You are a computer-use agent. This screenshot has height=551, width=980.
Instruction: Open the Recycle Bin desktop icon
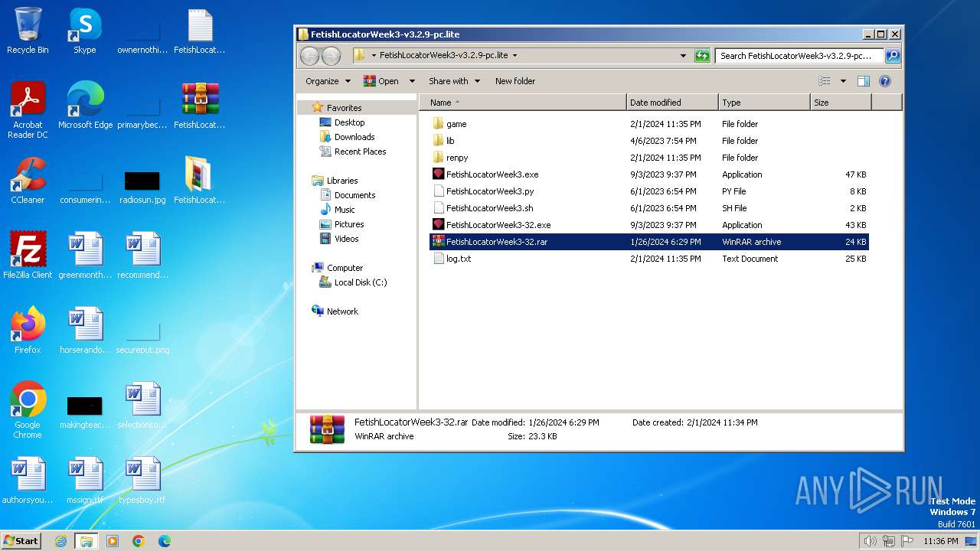pyautogui.click(x=28, y=31)
